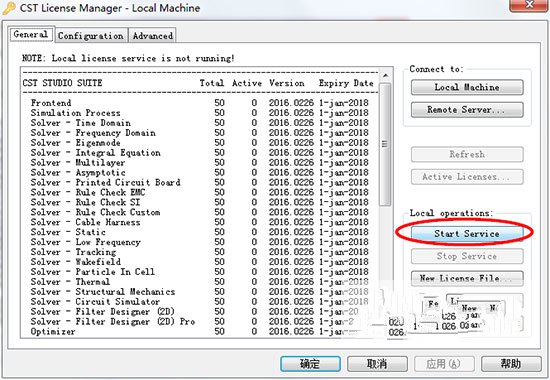The height and width of the screenshot is (380, 550).
Task: Select Solver - Rule Check Custom row
Action: coord(199,212)
